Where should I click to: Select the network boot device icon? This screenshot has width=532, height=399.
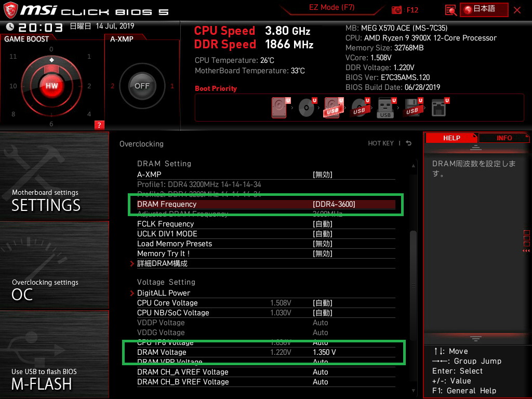(x=440, y=108)
